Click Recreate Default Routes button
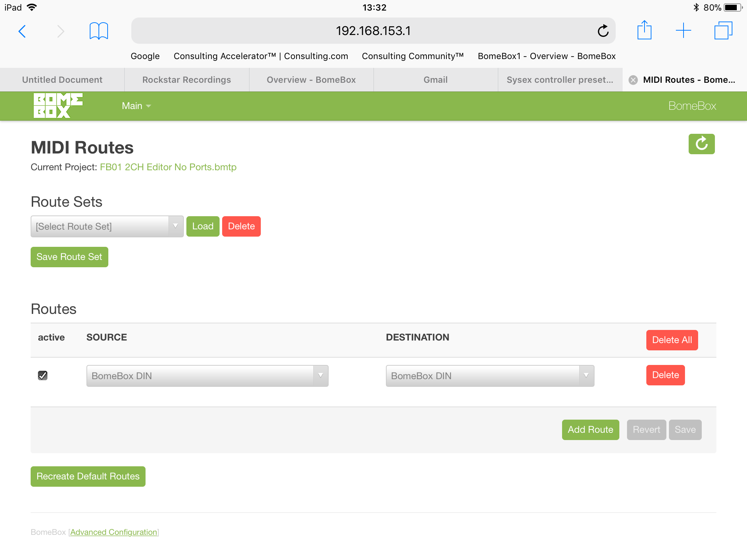The height and width of the screenshot is (560, 747). click(x=88, y=477)
